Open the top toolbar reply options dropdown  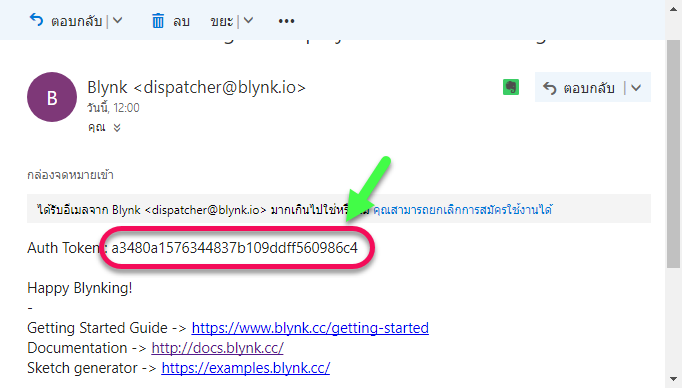117,20
